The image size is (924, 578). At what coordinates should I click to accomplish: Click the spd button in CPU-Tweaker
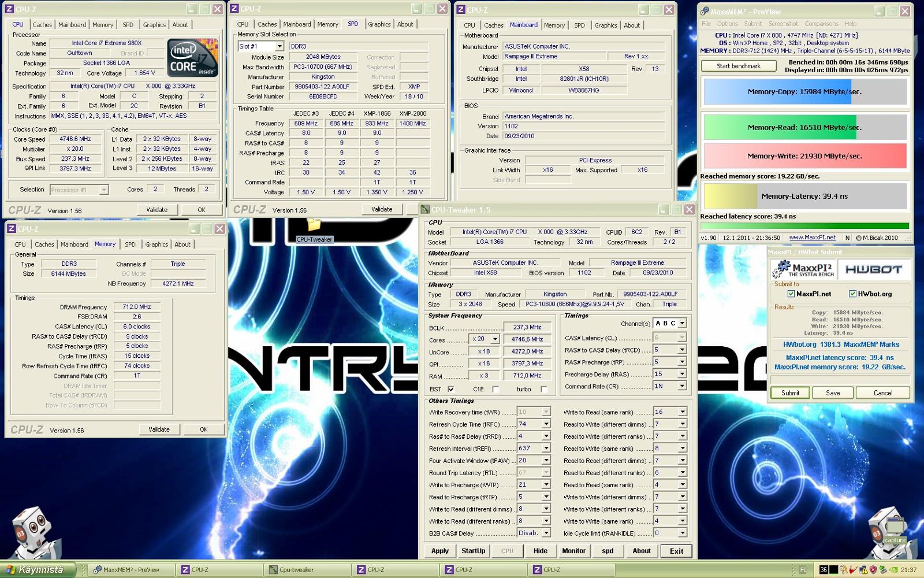[x=608, y=551]
